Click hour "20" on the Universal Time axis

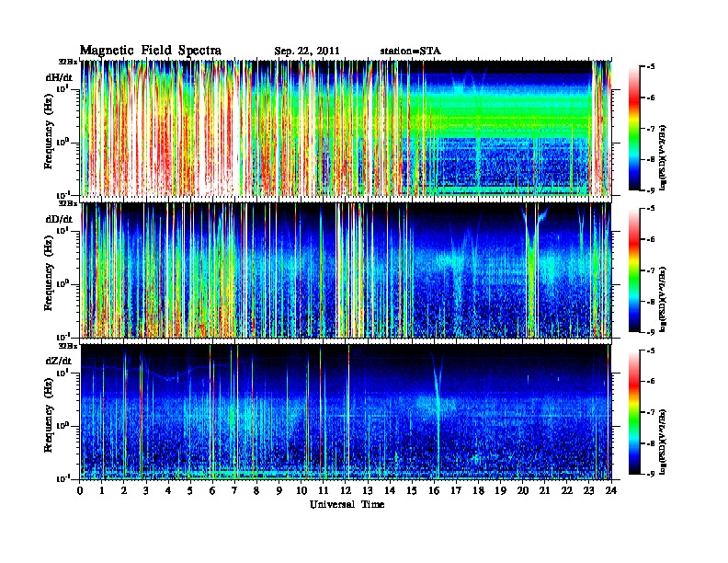(523, 490)
